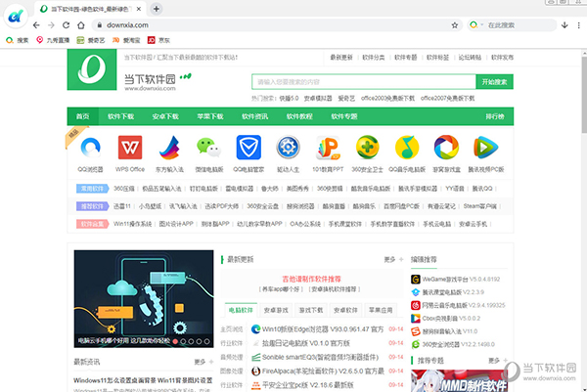Open the 东方输入法 icon
The height and width of the screenshot is (392, 587).
(169, 148)
